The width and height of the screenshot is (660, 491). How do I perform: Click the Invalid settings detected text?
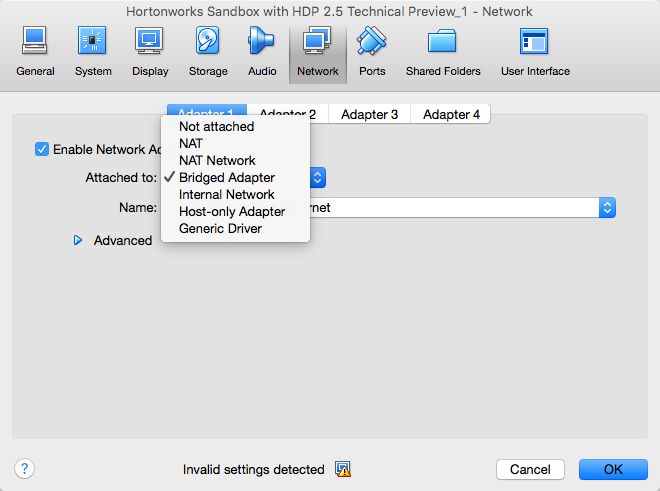253,469
